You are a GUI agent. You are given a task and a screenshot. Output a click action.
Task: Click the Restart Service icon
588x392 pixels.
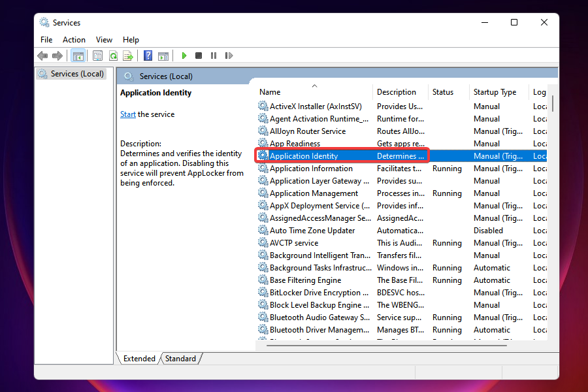click(x=229, y=56)
